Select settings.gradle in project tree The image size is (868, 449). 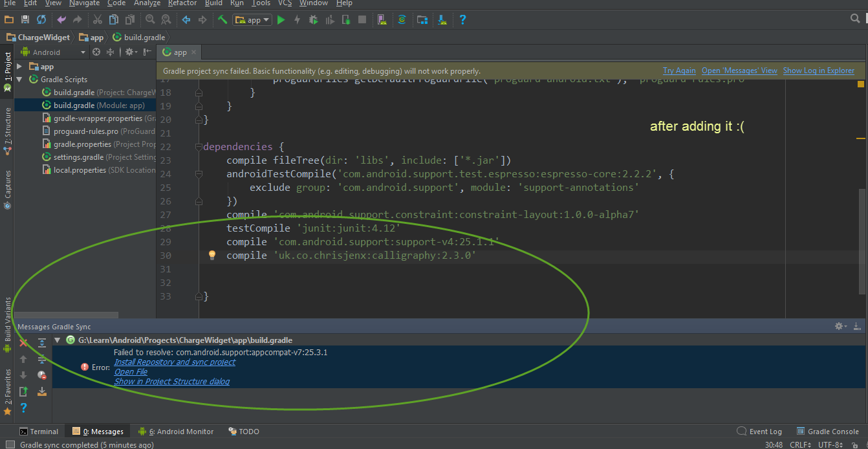(99, 157)
